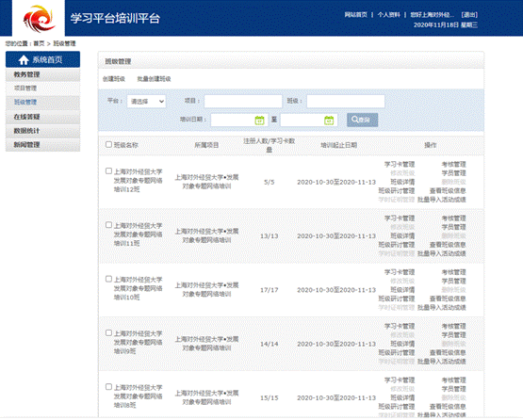Open 学员管理 for 培训8班
The image size is (523, 420).
[x=453, y=389]
